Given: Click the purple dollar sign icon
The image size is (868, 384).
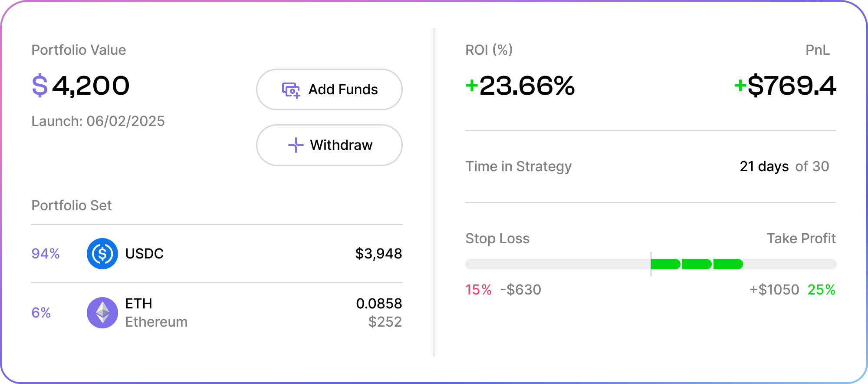Looking at the screenshot, I should tap(39, 86).
